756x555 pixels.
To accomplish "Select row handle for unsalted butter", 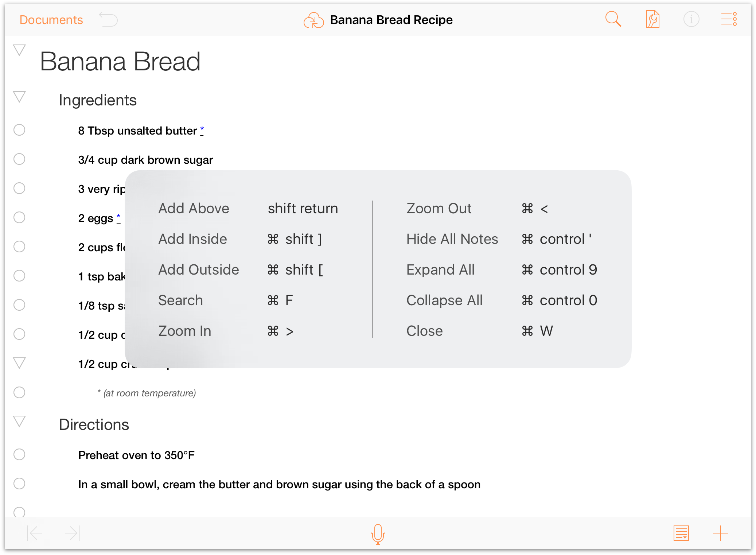I will click(19, 130).
